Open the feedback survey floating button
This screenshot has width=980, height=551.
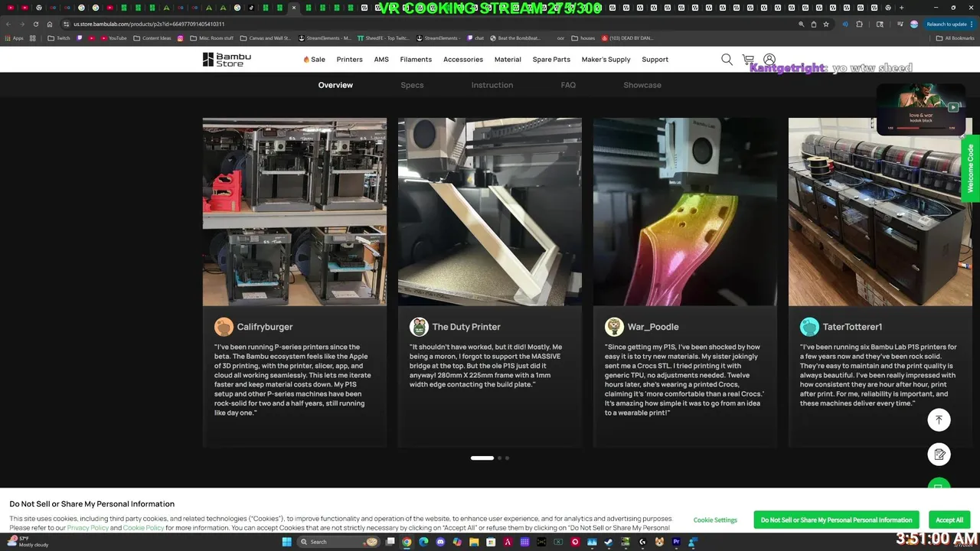(939, 455)
